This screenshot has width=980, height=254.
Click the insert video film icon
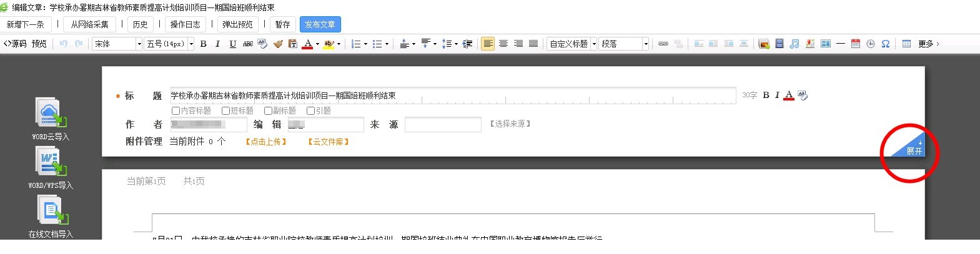[779, 44]
